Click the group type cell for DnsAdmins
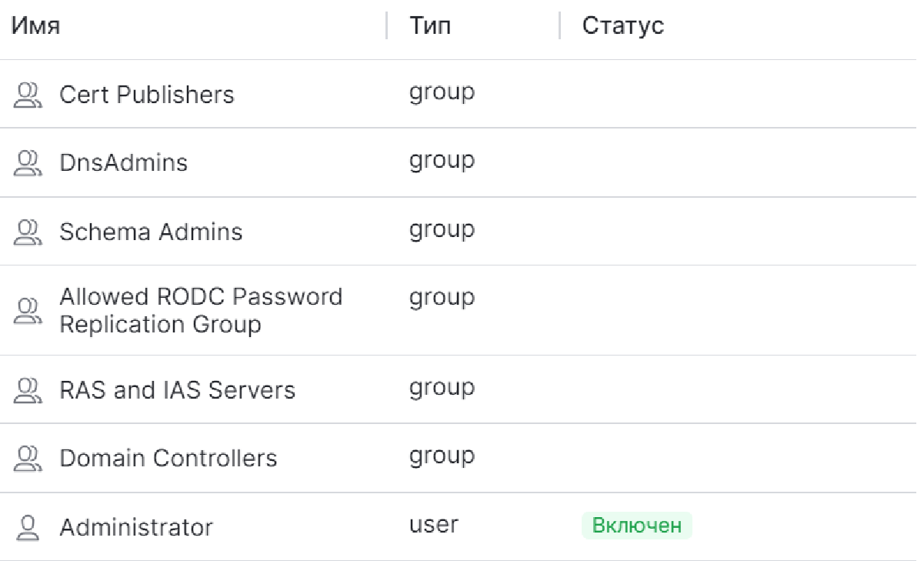The height and width of the screenshot is (561, 924). (442, 162)
